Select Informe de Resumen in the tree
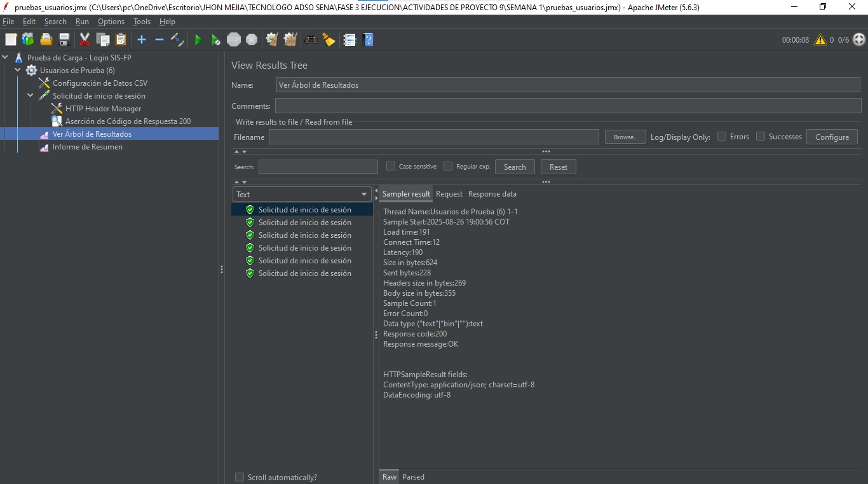Screen dimensions: 868x484 88,147
